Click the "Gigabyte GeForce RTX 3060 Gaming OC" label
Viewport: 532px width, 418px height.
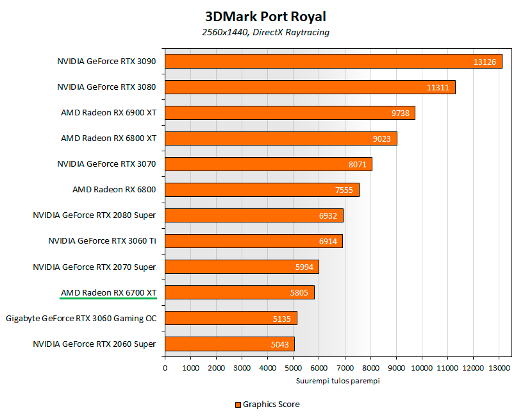81,319
